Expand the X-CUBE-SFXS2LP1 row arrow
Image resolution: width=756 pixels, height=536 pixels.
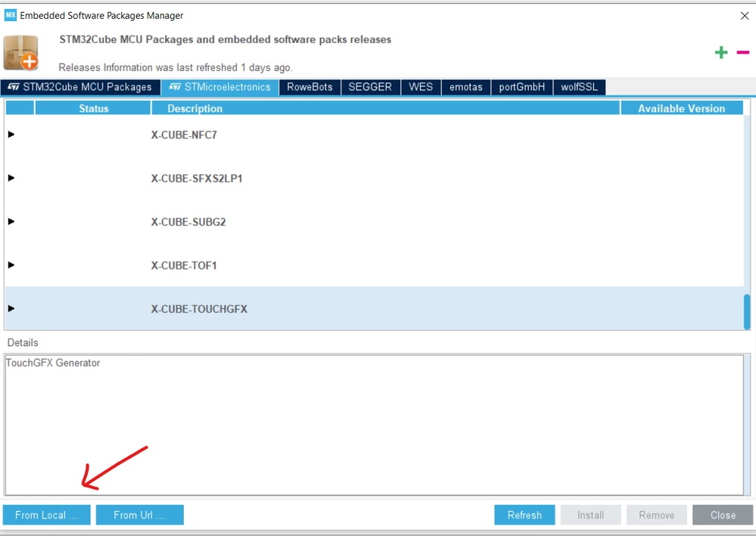(x=11, y=178)
